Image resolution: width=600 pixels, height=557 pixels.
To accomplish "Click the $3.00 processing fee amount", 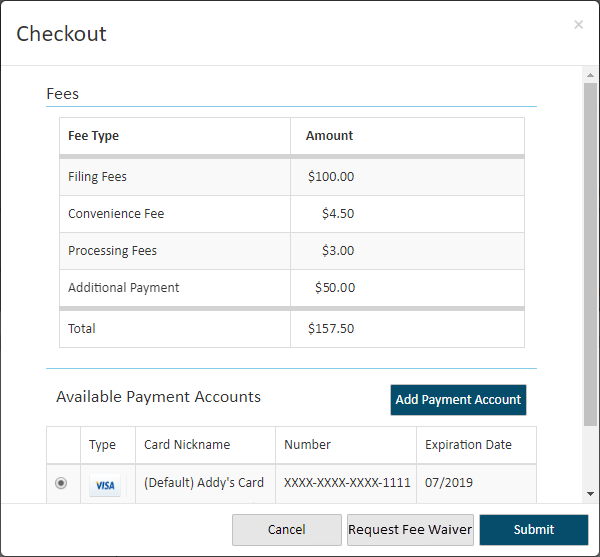I will (x=338, y=251).
